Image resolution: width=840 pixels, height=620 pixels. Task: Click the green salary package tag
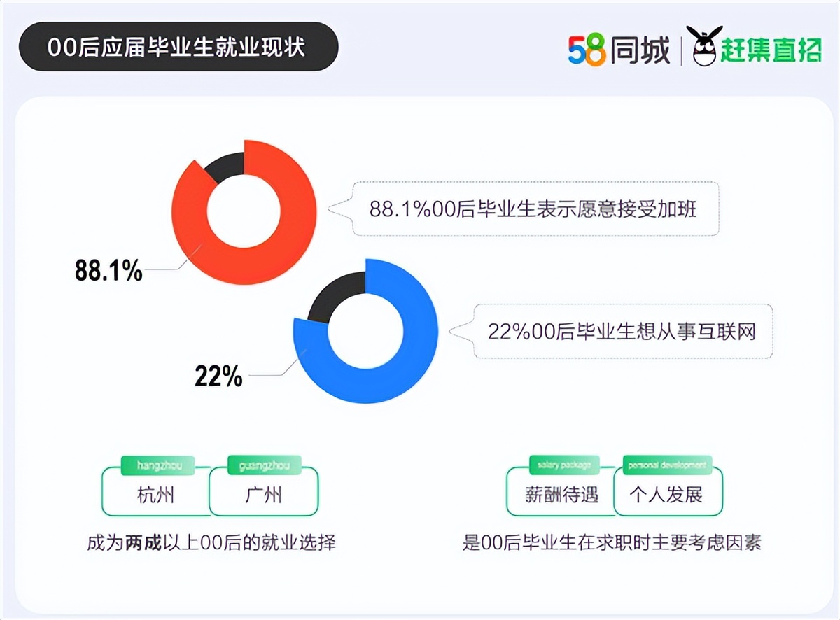click(x=564, y=465)
